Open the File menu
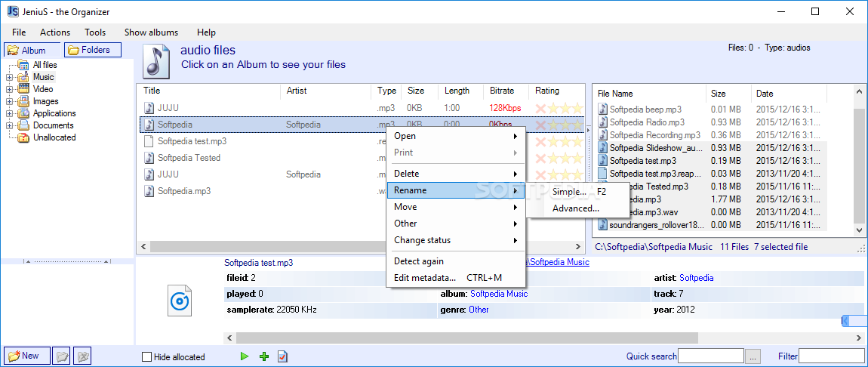Viewport: 868px width, 367px height. click(19, 32)
